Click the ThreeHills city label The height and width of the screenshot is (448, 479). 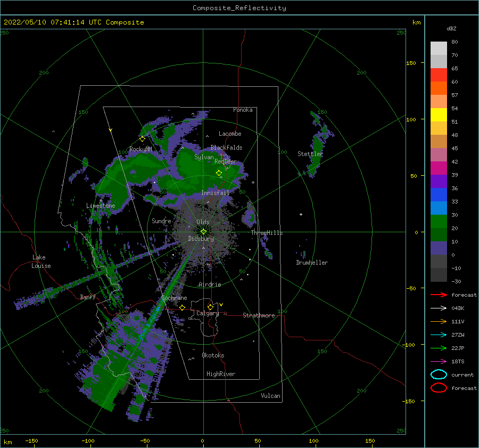267,233
